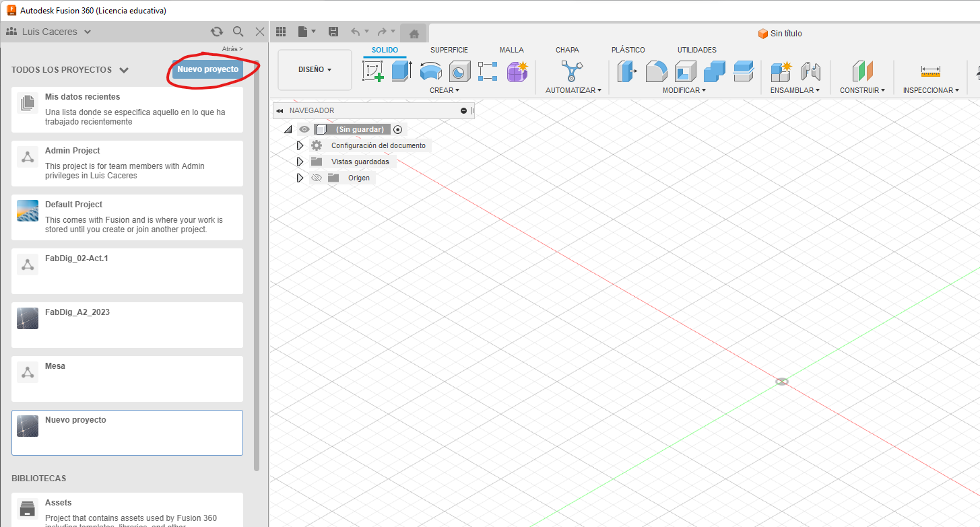Open the Default Project card

coord(127,217)
